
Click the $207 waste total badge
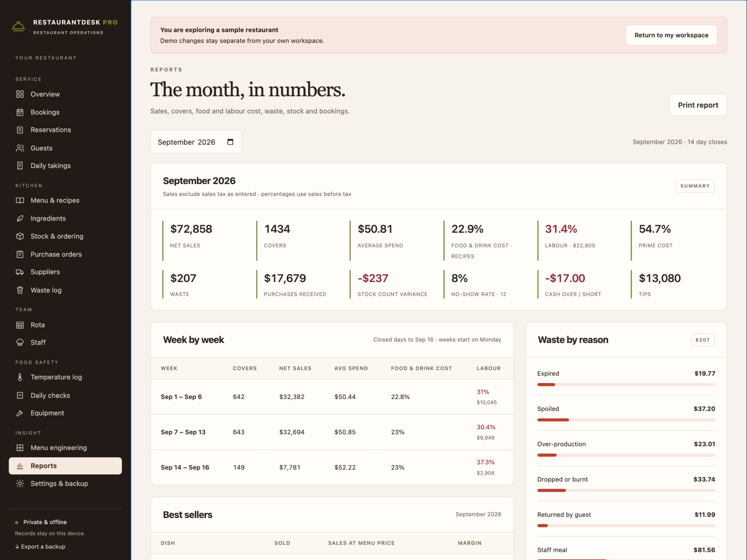(702, 340)
